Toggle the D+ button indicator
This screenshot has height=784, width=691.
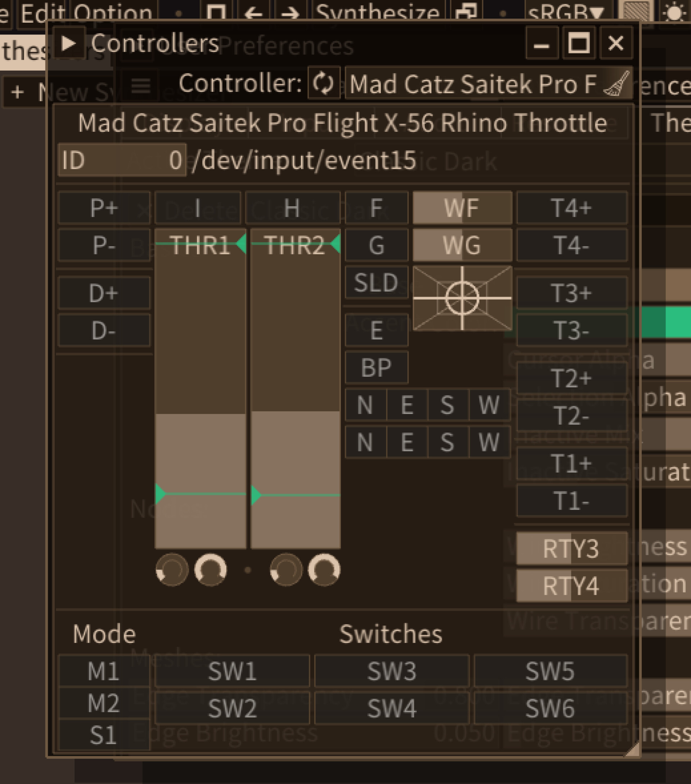pyautogui.click(x=104, y=293)
